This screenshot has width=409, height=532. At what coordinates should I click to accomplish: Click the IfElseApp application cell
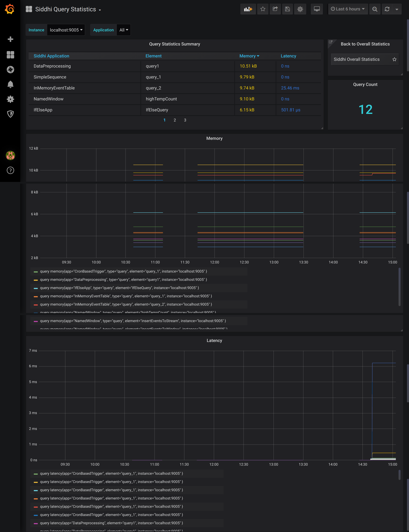(x=84, y=110)
